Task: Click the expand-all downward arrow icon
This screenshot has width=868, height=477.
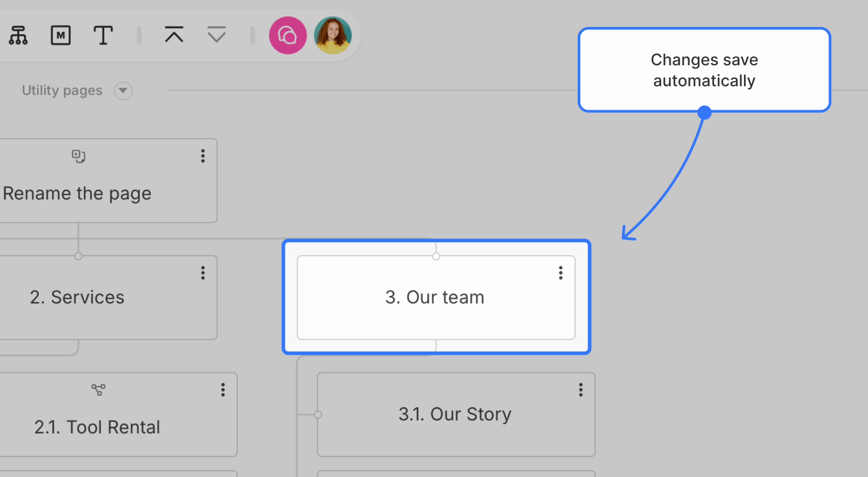Action: pos(216,35)
